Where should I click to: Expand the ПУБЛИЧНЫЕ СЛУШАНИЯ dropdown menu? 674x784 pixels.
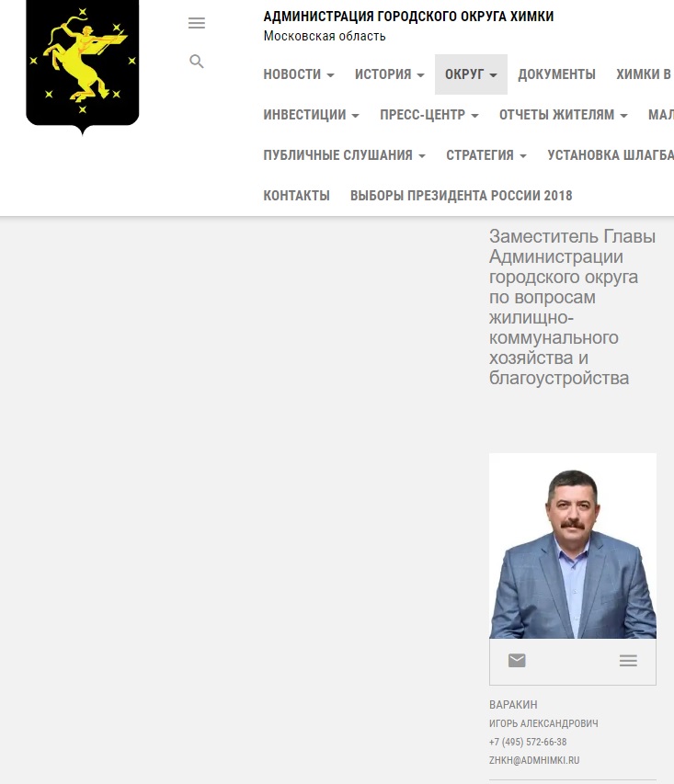click(345, 155)
